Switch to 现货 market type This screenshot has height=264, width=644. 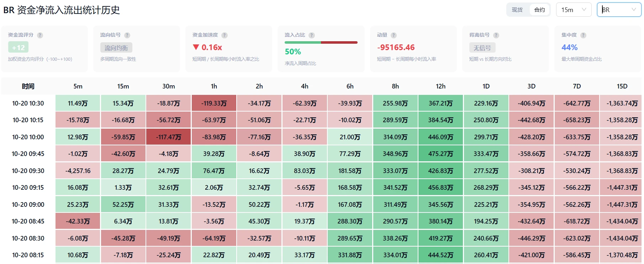click(517, 10)
